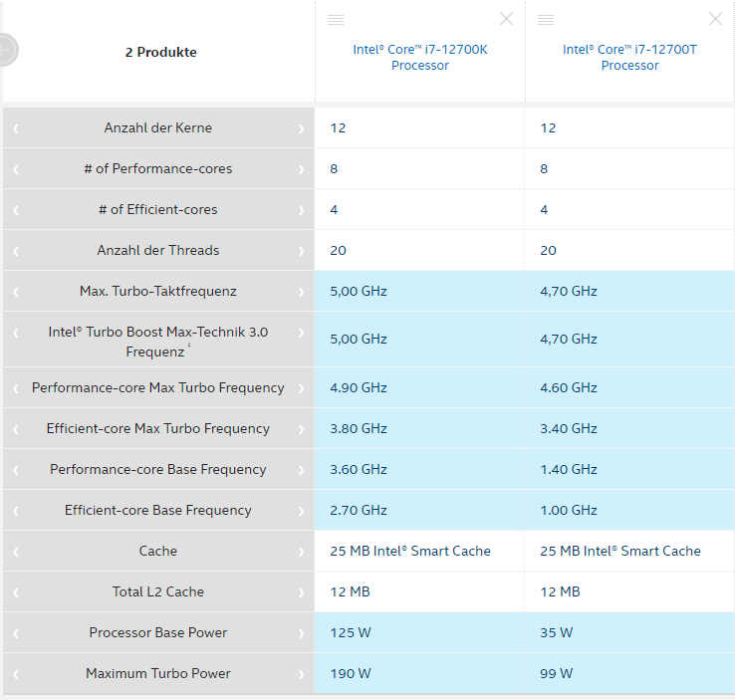Grab the i7-12700K column reorder handle
The image size is (735, 700).
click(x=336, y=20)
